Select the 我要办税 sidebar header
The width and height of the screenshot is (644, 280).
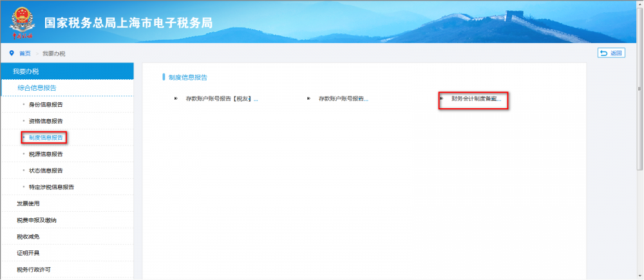67,71
